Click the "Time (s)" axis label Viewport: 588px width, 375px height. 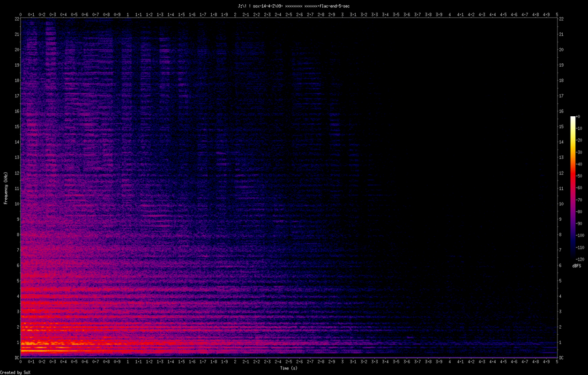tap(289, 368)
